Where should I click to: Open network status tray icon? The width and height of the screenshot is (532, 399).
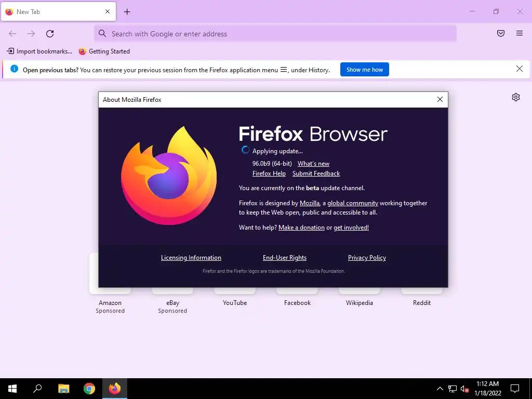[453, 389]
